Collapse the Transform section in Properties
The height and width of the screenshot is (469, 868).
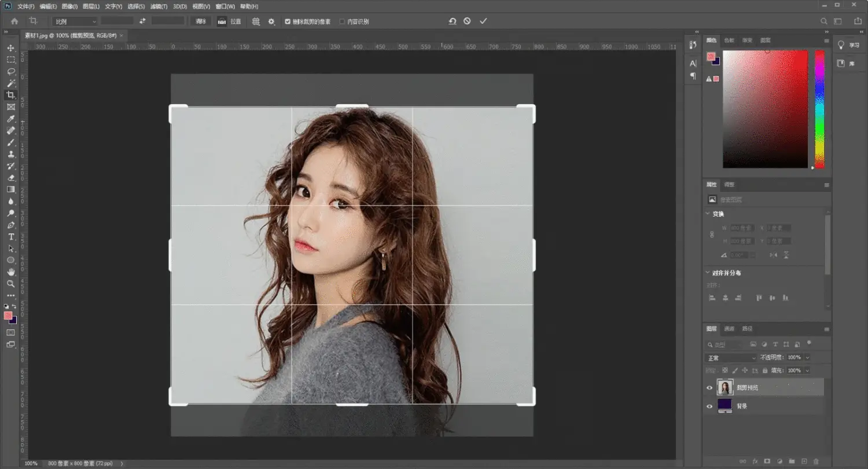tap(708, 214)
